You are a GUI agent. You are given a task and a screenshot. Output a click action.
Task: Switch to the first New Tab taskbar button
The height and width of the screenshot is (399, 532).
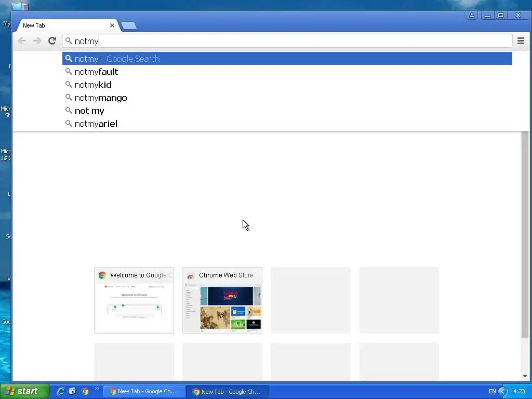click(144, 392)
